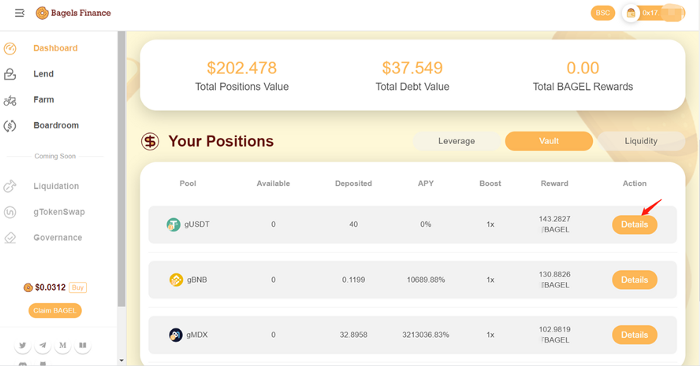Open Details for the gMDX pool
The image size is (700, 366).
[x=634, y=335]
